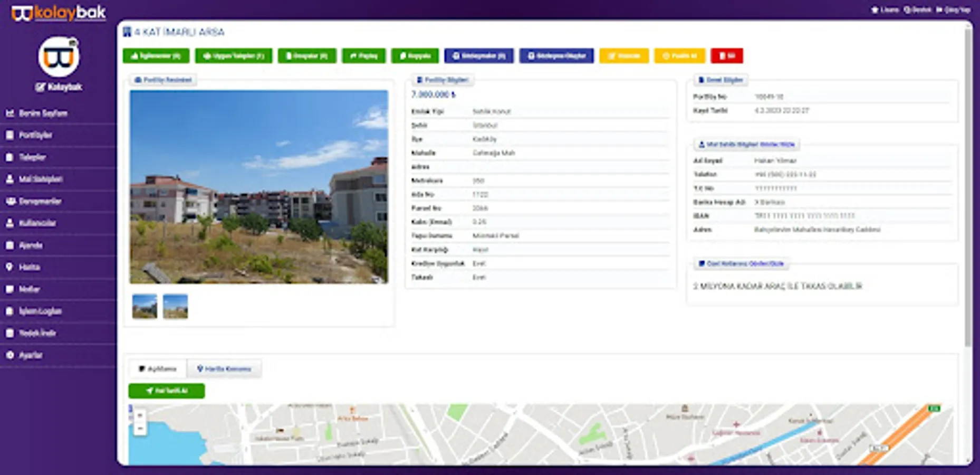
Task: Click the green Kopyala copy button
Action: click(x=415, y=55)
